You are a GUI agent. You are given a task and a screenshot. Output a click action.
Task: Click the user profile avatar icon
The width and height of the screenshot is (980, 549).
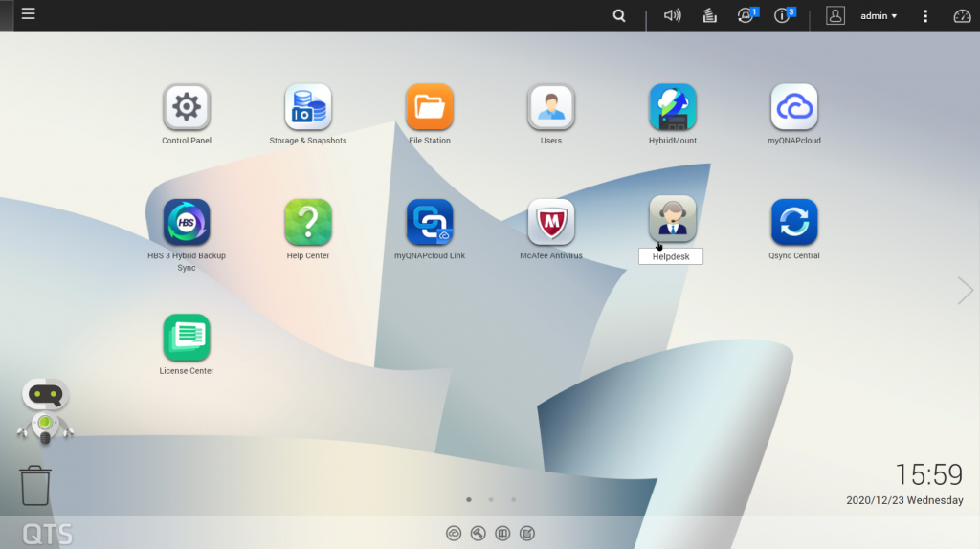tap(835, 15)
